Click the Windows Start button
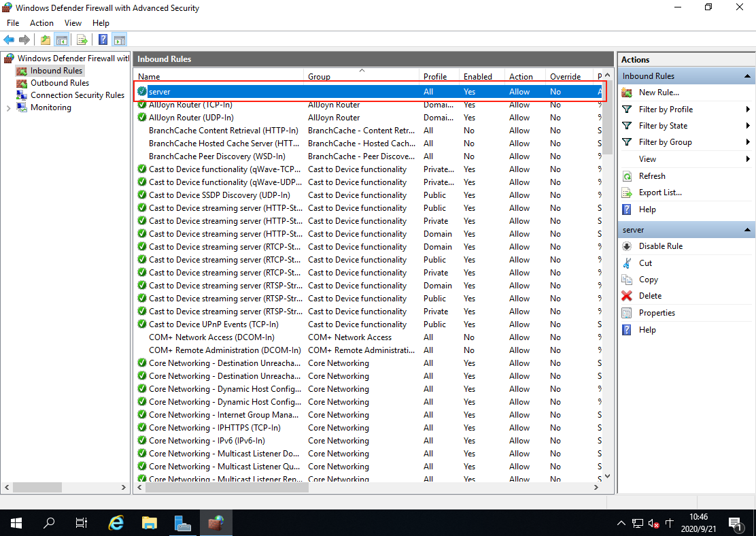The width and height of the screenshot is (756, 536). click(16, 522)
